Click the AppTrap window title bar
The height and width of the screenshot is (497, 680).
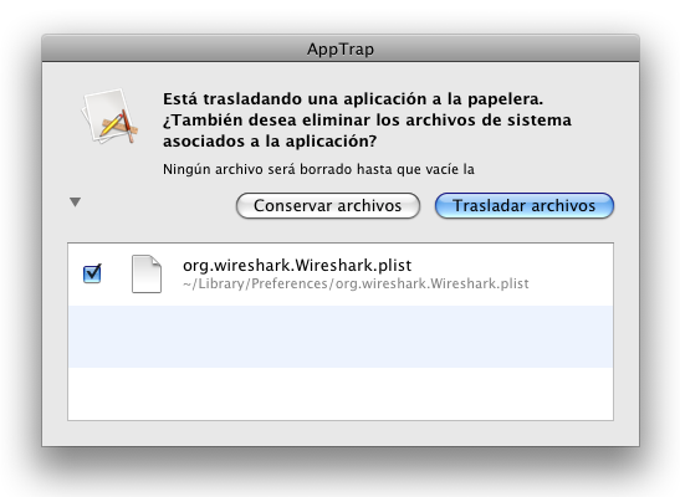point(340,49)
